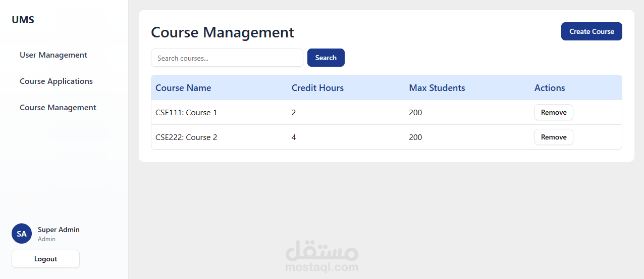Click credit hours value 4
This screenshot has width=644, height=279.
[x=294, y=137]
